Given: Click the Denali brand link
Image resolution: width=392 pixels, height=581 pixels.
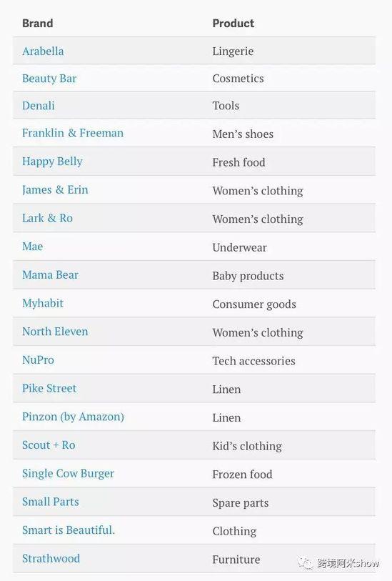Looking at the screenshot, I should [38, 106].
